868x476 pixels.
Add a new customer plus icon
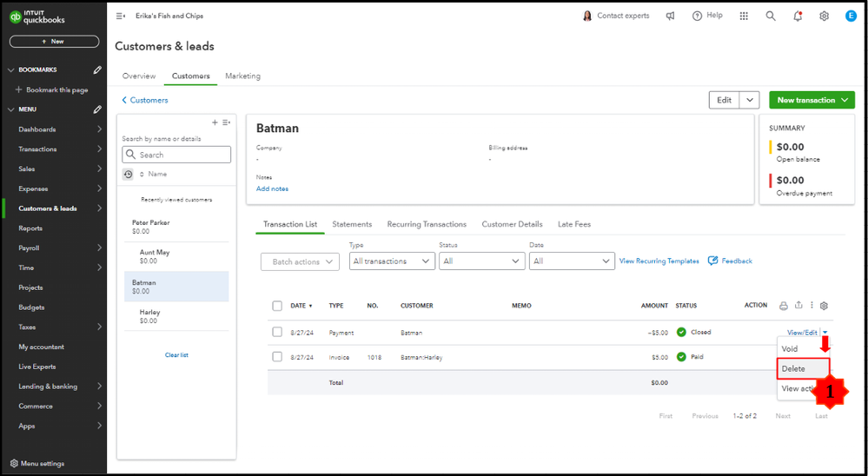pos(215,122)
